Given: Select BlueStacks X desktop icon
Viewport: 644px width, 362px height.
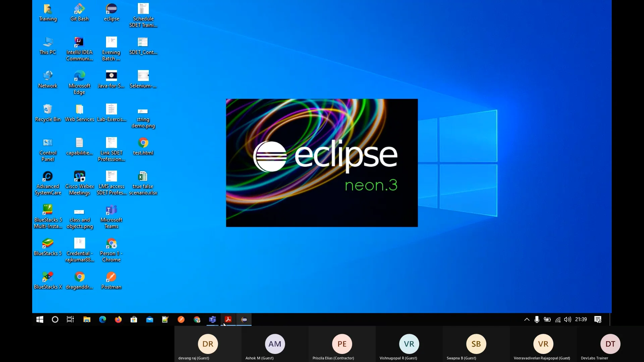Looking at the screenshot, I should point(48,281).
